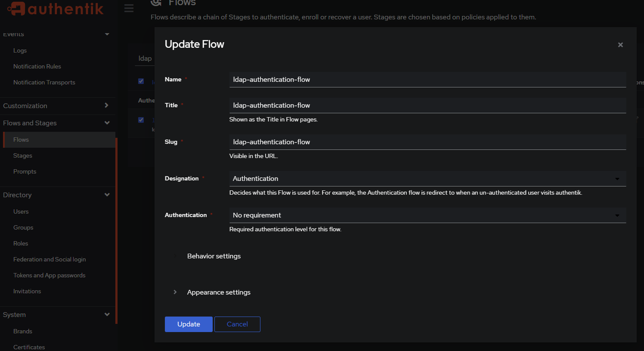
Task: Click into the Slug input field
Action: [427, 142]
